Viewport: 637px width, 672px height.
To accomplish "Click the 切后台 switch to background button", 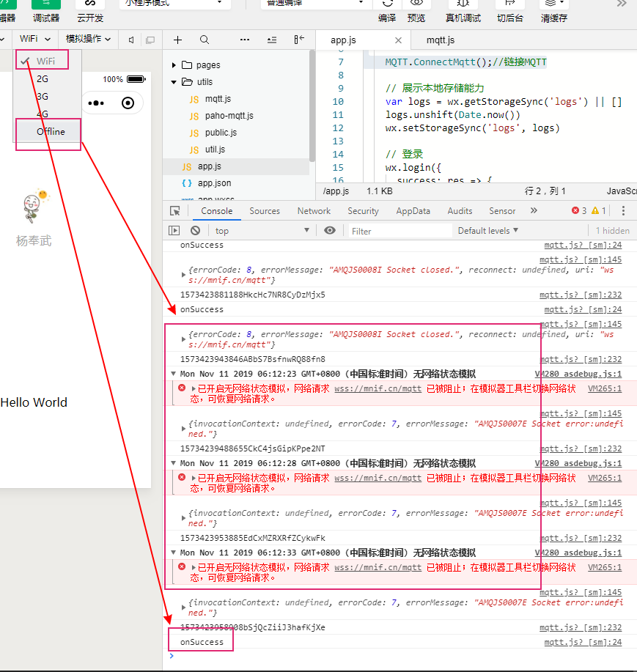I will pos(509,10).
